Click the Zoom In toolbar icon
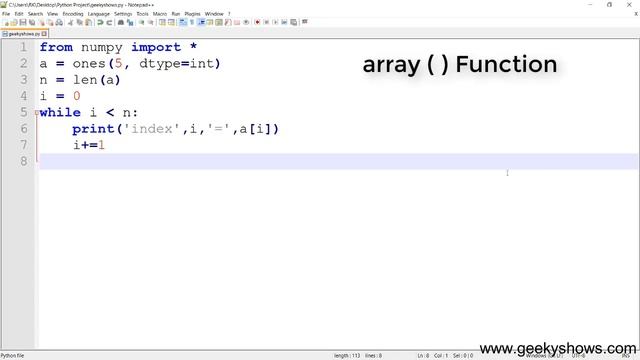 142,22
